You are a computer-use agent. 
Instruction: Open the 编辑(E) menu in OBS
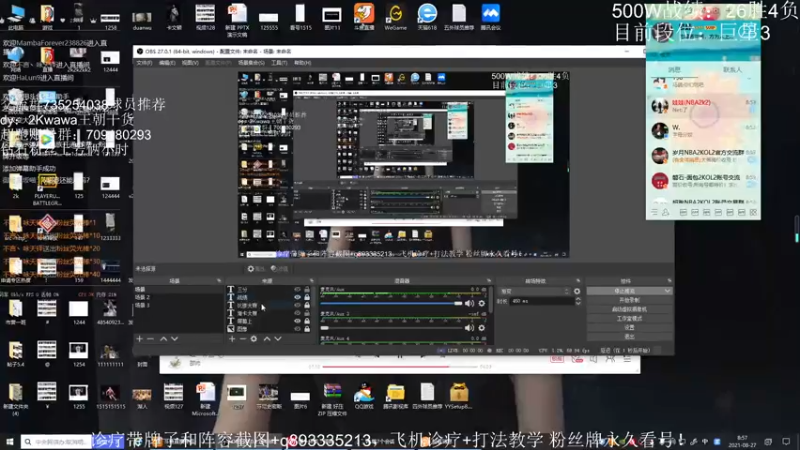(x=167, y=63)
